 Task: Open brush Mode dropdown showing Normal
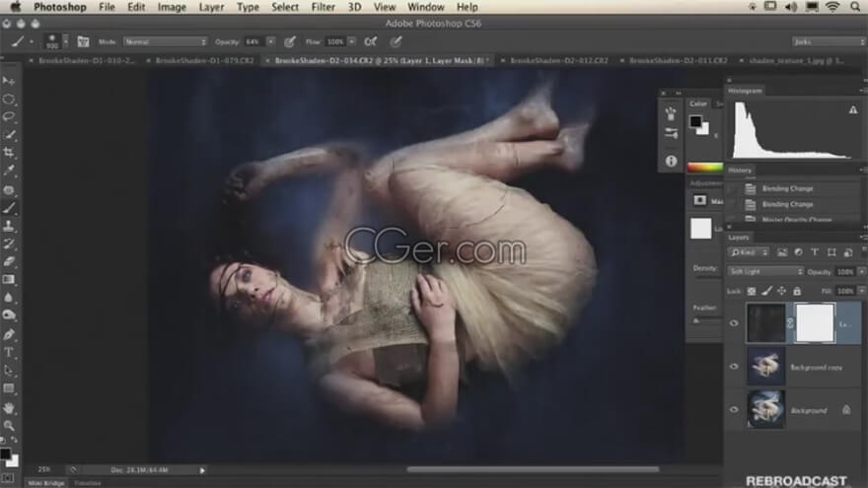[x=165, y=41]
